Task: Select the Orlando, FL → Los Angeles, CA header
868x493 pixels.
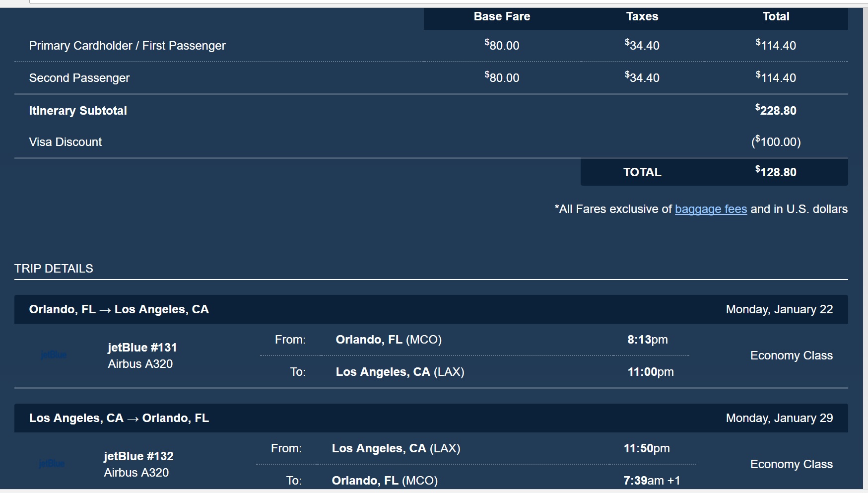Action: pyautogui.click(x=119, y=309)
